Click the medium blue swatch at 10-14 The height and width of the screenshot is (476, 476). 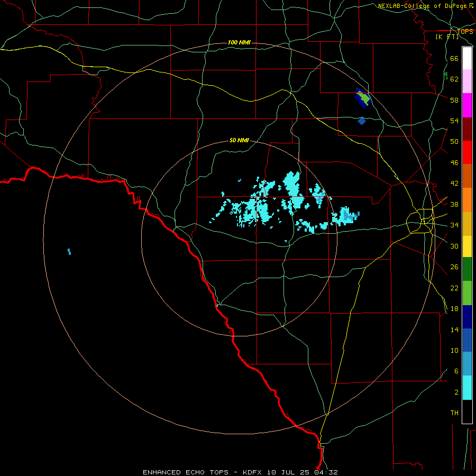pos(467,340)
